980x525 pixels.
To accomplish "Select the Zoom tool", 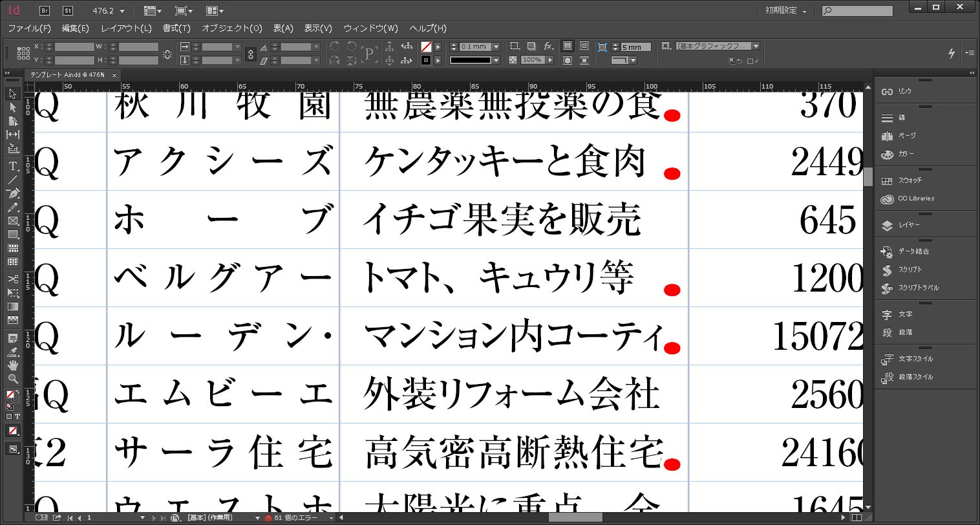I will click(13, 379).
